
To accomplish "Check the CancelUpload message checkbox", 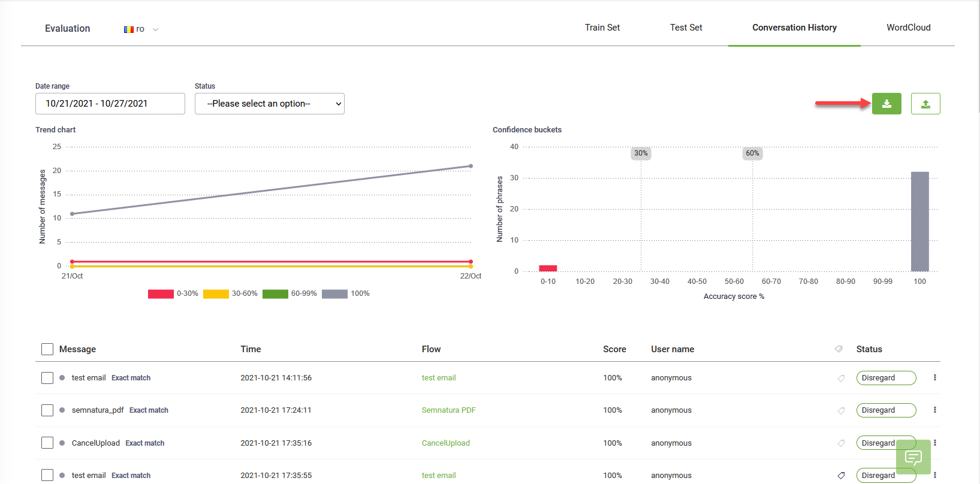I will [47, 443].
